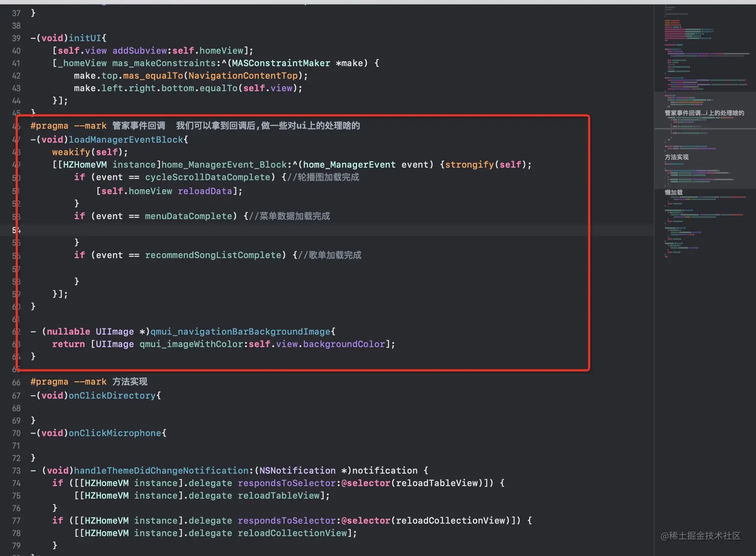This screenshot has width=756, height=556.
Task: Click line number 75 in gutter
Action: [16, 495]
